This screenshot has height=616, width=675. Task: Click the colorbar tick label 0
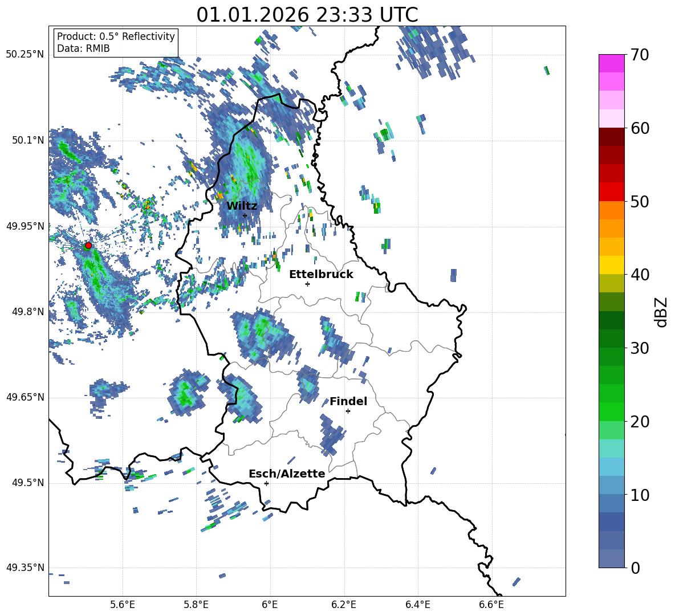tap(635, 568)
